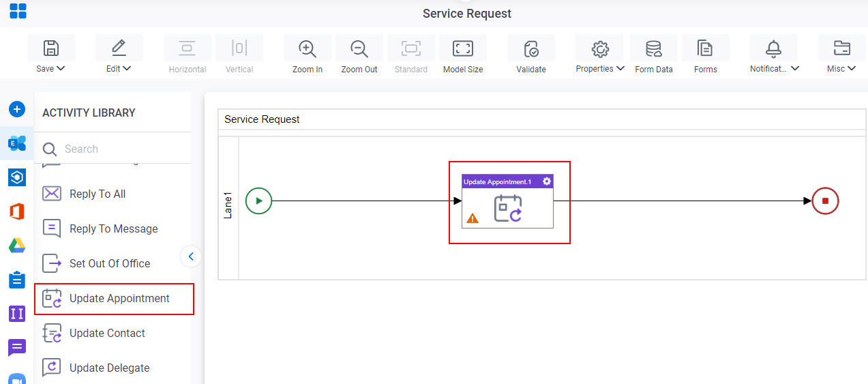This screenshot has width=868, height=384.
Task: Click the Horizontal align icon
Action: 187,48
